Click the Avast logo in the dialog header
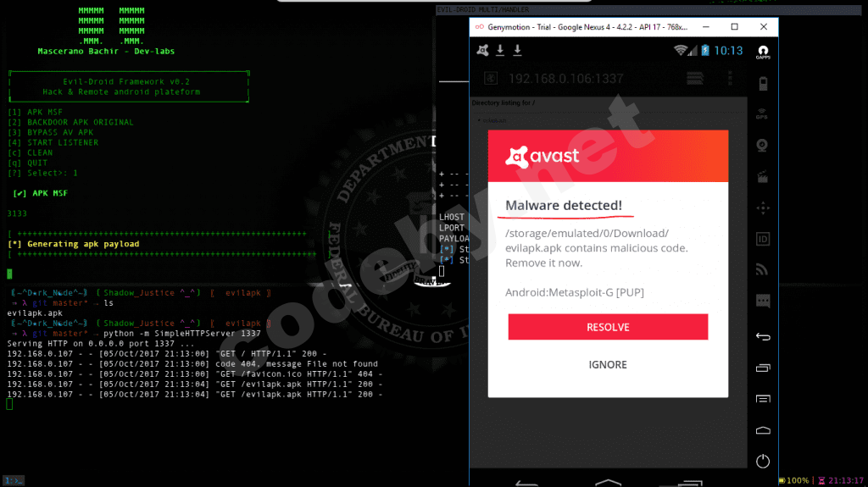The image size is (868, 487). [x=542, y=156]
